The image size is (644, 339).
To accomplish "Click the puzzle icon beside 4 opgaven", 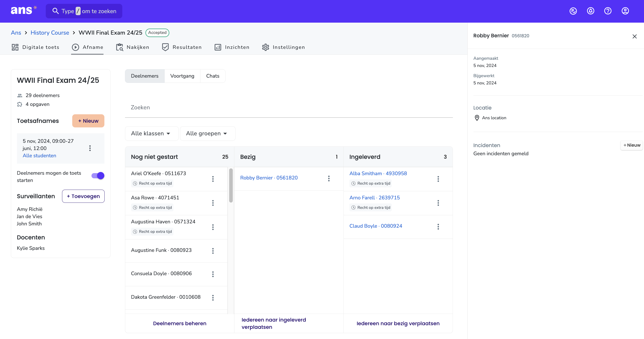I will pyautogui.click(x=20, y=104).
